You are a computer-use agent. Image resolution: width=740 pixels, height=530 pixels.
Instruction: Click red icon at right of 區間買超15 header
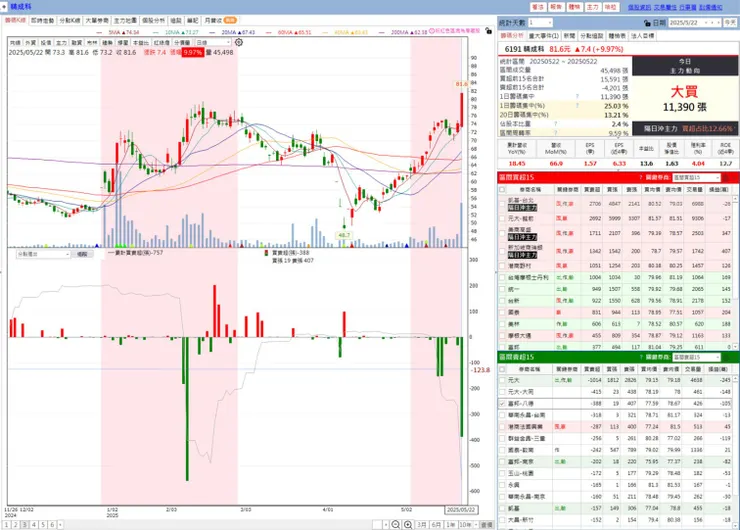point(727,177)
